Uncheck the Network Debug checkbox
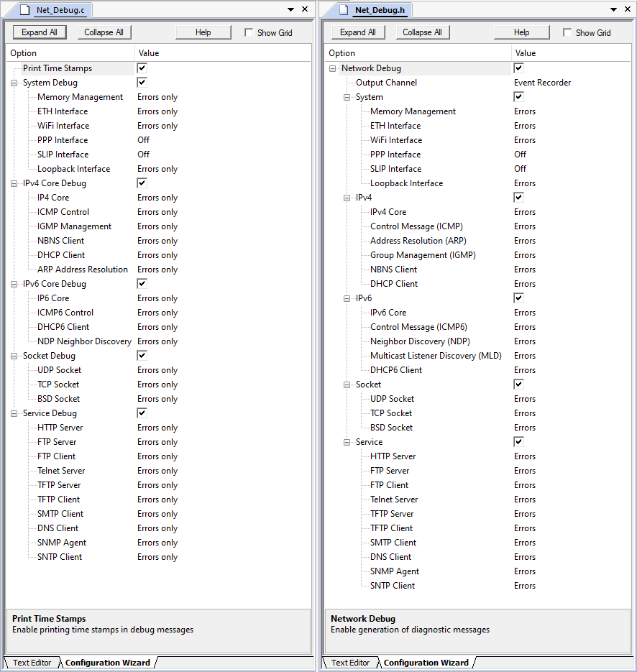Viewport: 637px width, 672px height. [519, 68]
